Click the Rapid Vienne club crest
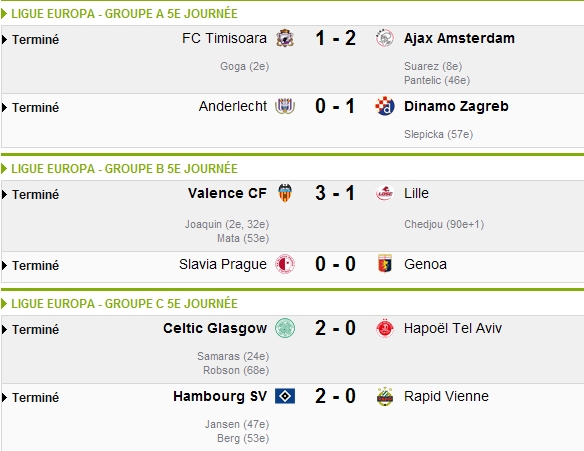This screenshot has height=451, width=584. (x=385, y=396)
